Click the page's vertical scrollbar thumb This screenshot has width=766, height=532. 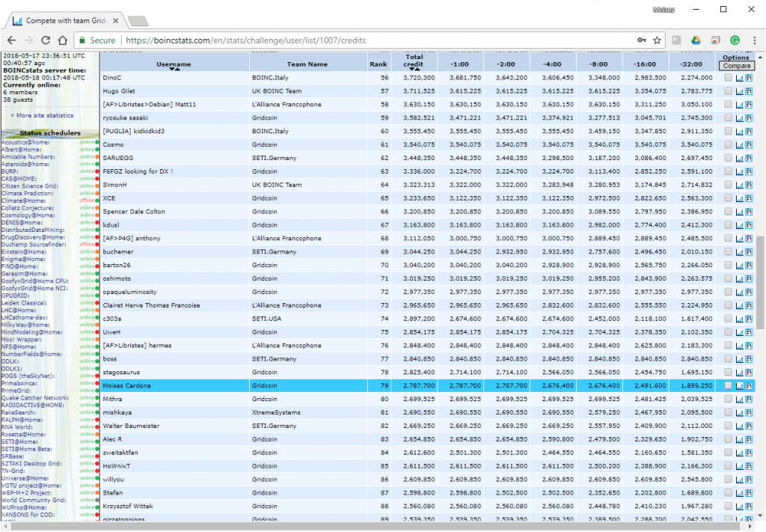tap(760, 282)
